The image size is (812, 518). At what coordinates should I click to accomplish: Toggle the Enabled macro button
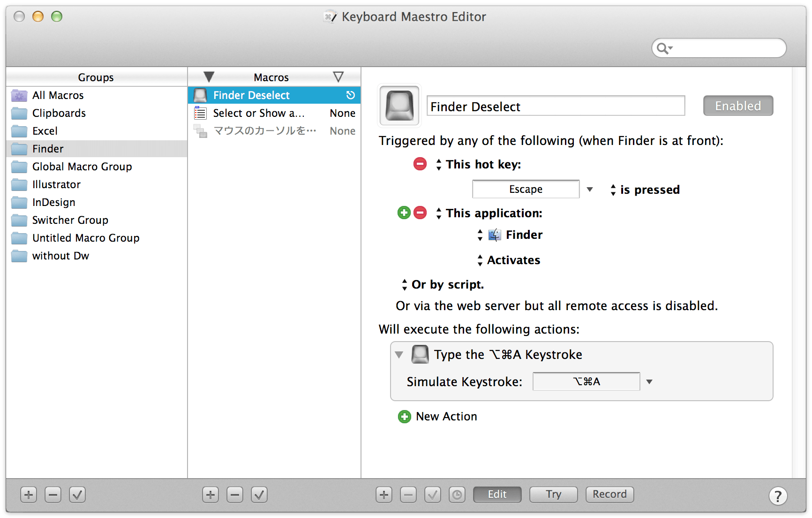coord(738,106)
